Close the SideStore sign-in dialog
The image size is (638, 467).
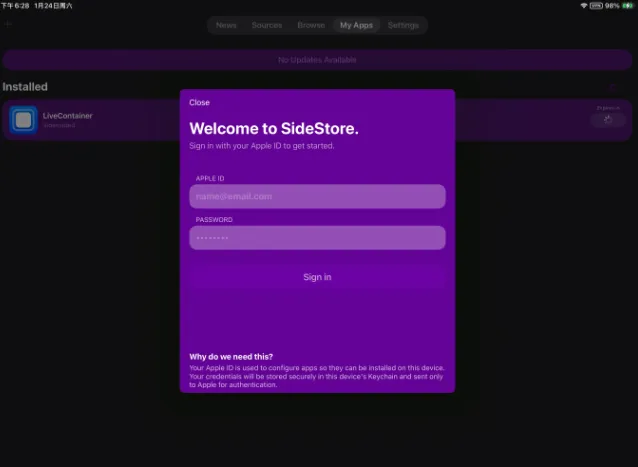pyautogui.click(x=199, y=103)
